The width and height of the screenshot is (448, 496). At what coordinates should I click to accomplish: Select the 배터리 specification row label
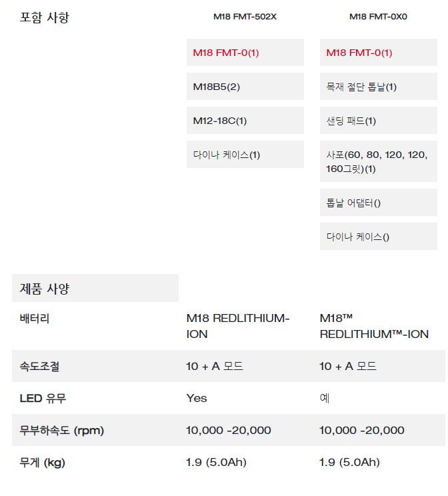35,318
